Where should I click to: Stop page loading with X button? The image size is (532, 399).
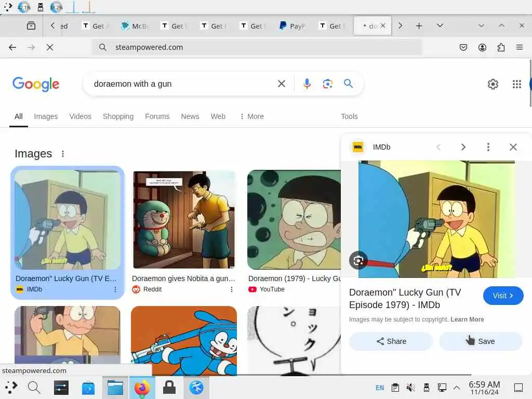click(50, 47)
